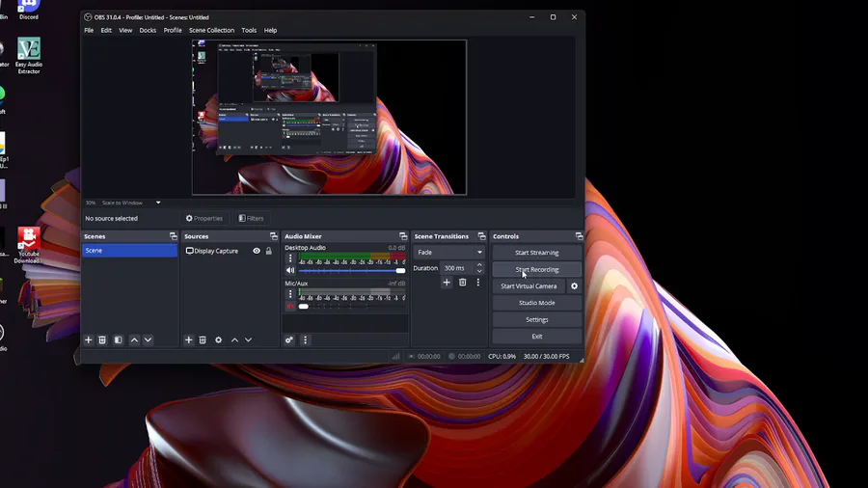
Task: Open the Profile menu
Action: [173, 31]
